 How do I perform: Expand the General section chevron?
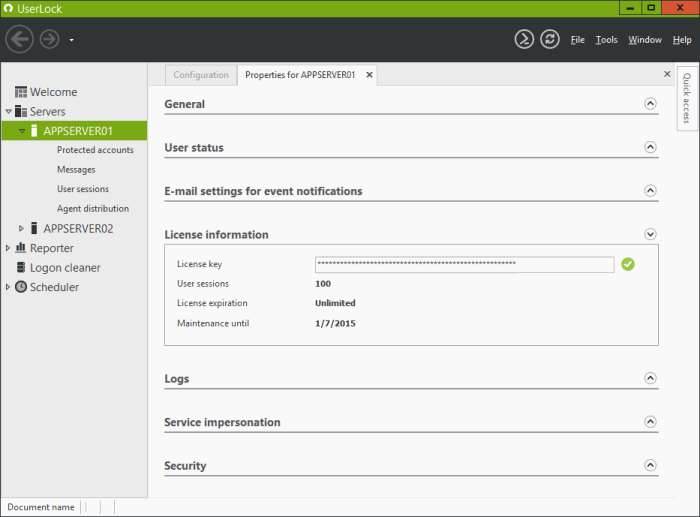(650, 104)
